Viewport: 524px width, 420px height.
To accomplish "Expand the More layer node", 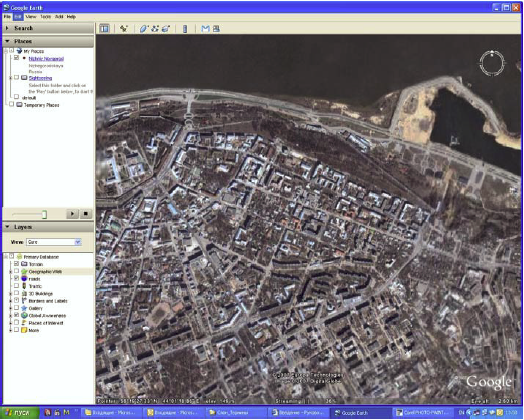I will 11,330.
